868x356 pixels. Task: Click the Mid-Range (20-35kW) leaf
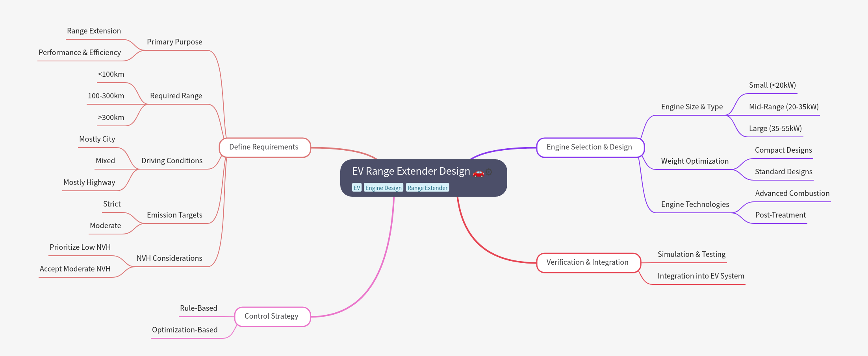(784, 107)
